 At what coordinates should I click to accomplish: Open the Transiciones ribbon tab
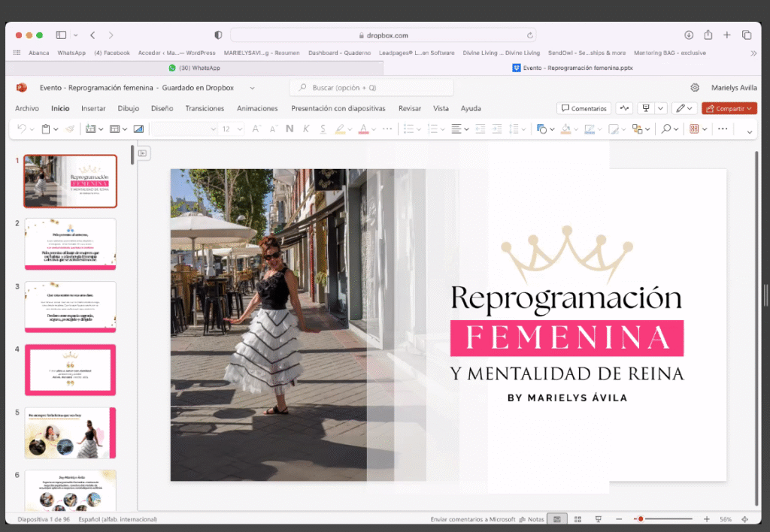point(205,108)
